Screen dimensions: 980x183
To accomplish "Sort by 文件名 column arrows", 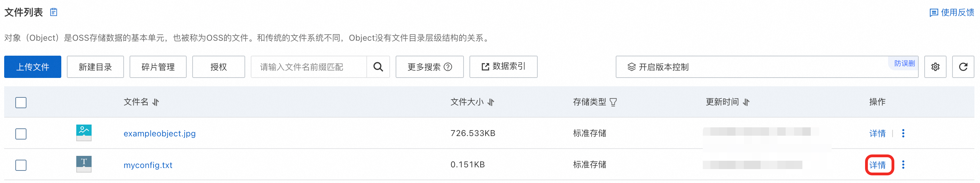I will coord(156,102).
